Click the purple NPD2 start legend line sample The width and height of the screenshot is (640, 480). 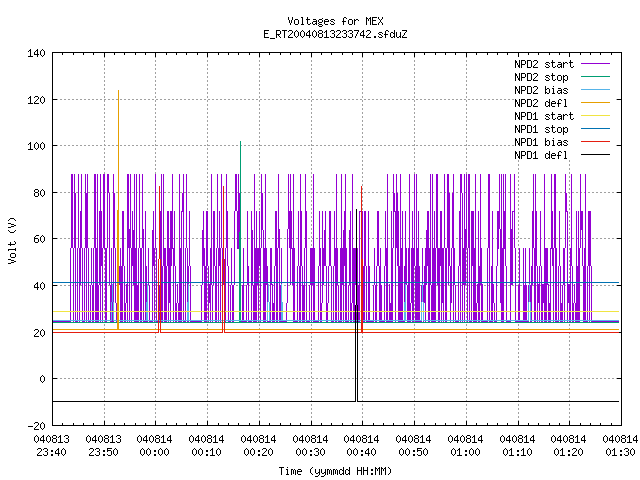pyautogui.click(x=595, y=64)
